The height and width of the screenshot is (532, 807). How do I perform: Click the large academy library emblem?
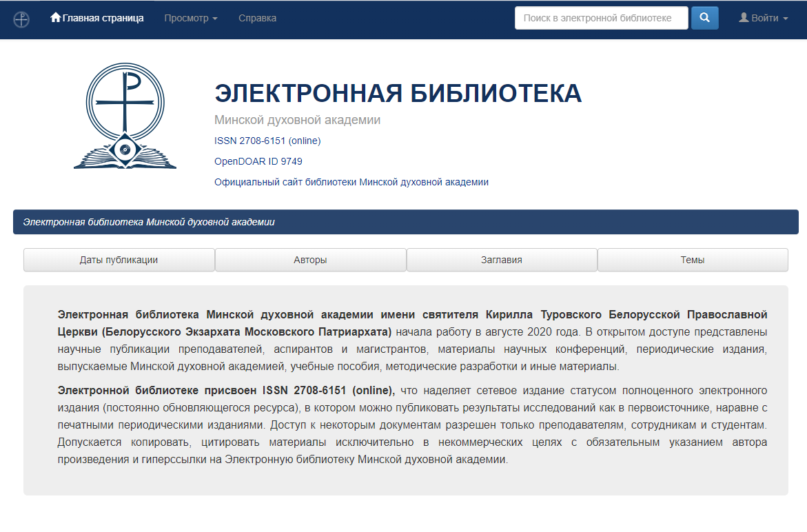click(125, 116)
